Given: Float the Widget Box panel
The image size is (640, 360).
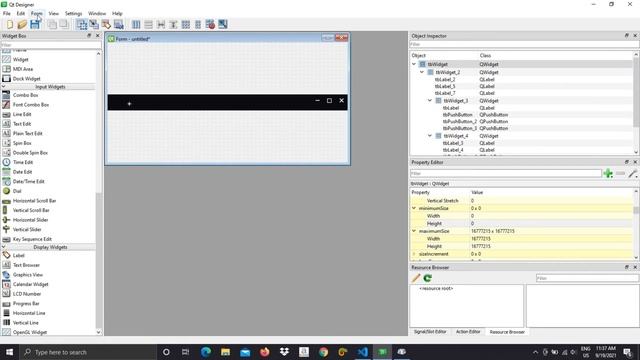Looking at the screenshot, I should pyautogui.click(x=89, y=36).
